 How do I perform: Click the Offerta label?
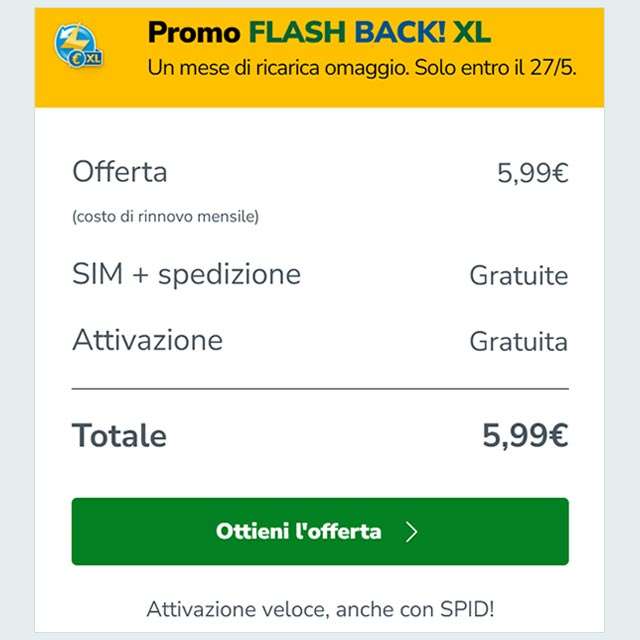[120, 172]
